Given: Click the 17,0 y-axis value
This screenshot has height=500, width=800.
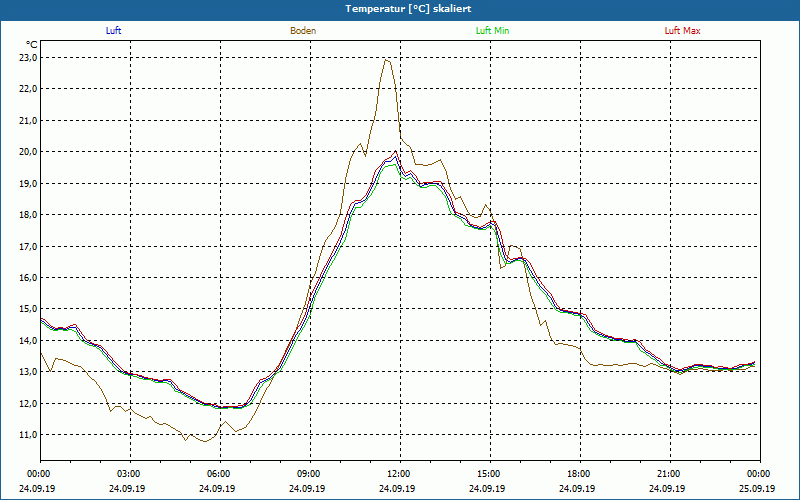Looking at the screenshot, I should (29, 246).
